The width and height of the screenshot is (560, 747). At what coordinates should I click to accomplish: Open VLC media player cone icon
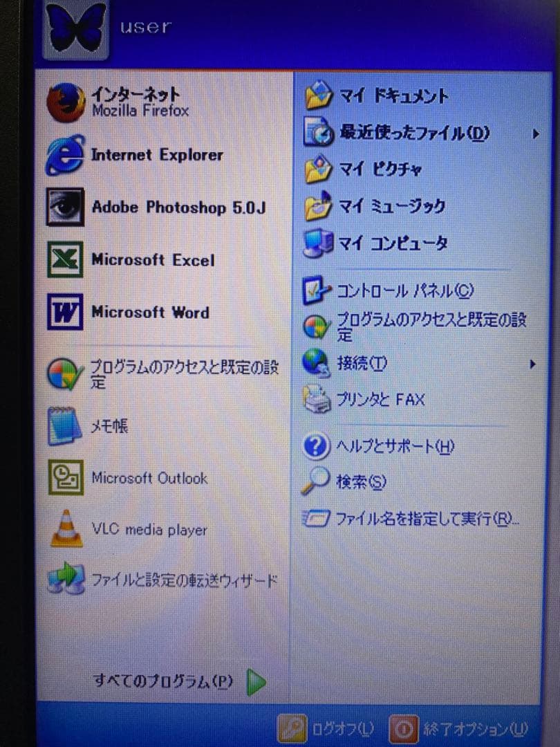pyautogui.click(x=66, y=528)
